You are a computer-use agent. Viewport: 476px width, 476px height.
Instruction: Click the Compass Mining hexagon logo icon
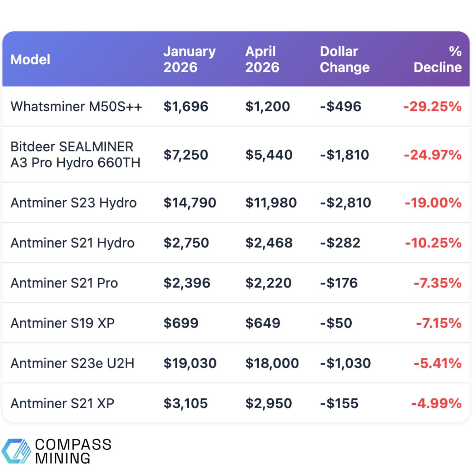(x=16, y=451)
